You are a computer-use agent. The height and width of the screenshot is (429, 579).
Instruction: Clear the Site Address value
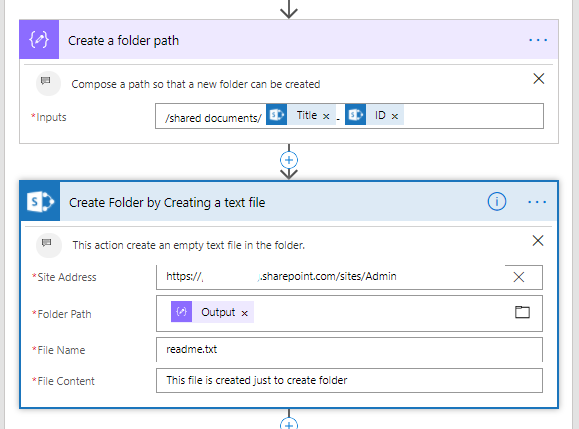(x=519, y=277)
